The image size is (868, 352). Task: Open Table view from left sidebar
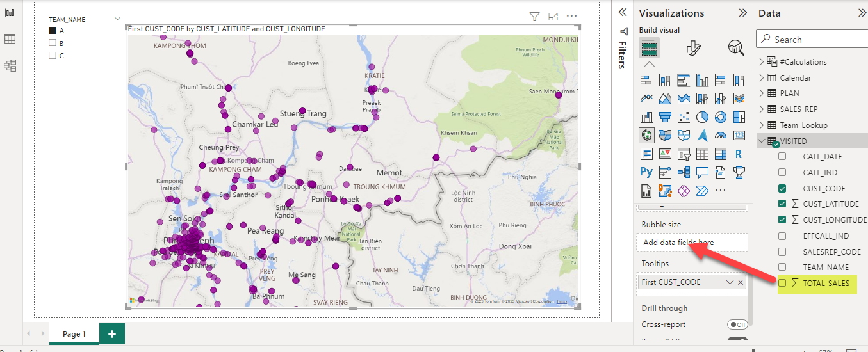tap(10, 39)
